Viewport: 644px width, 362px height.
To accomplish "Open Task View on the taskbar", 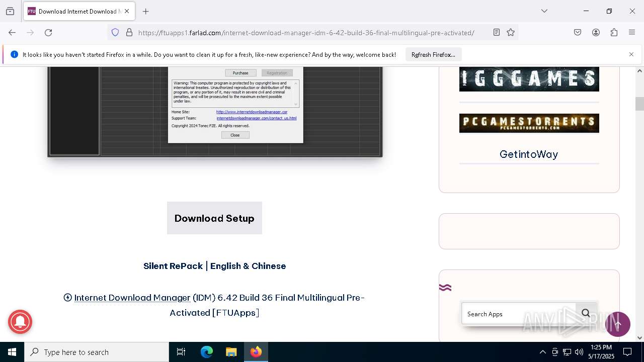I will [181, 352].
